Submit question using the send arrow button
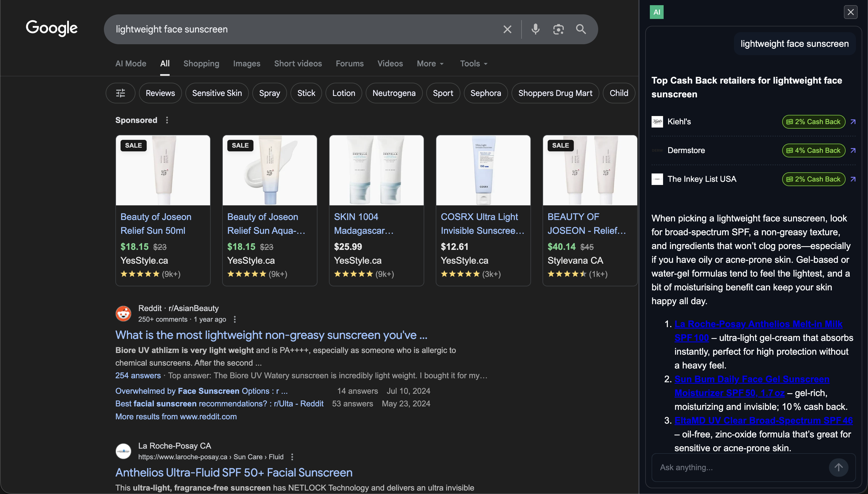This screenshot has width=868, height=494. (838, 467)
